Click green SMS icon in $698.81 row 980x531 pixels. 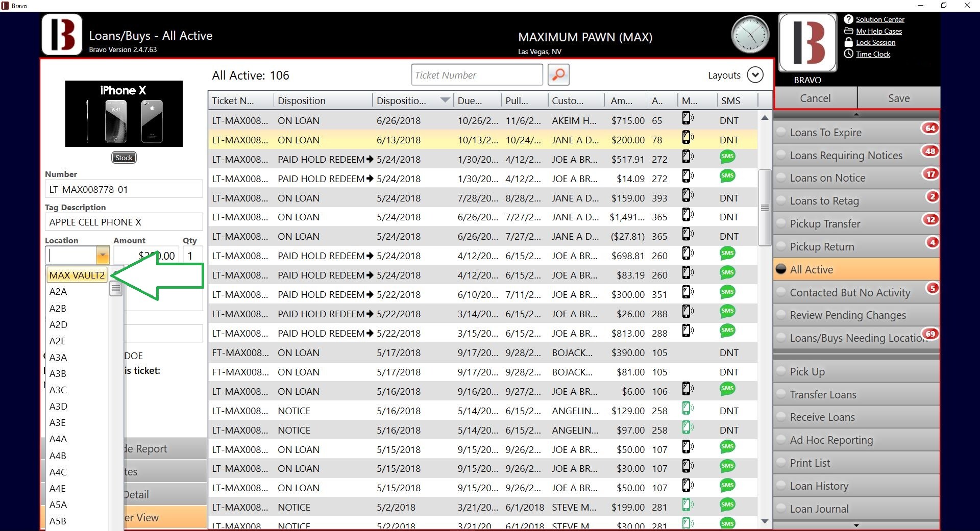point(727,253)
